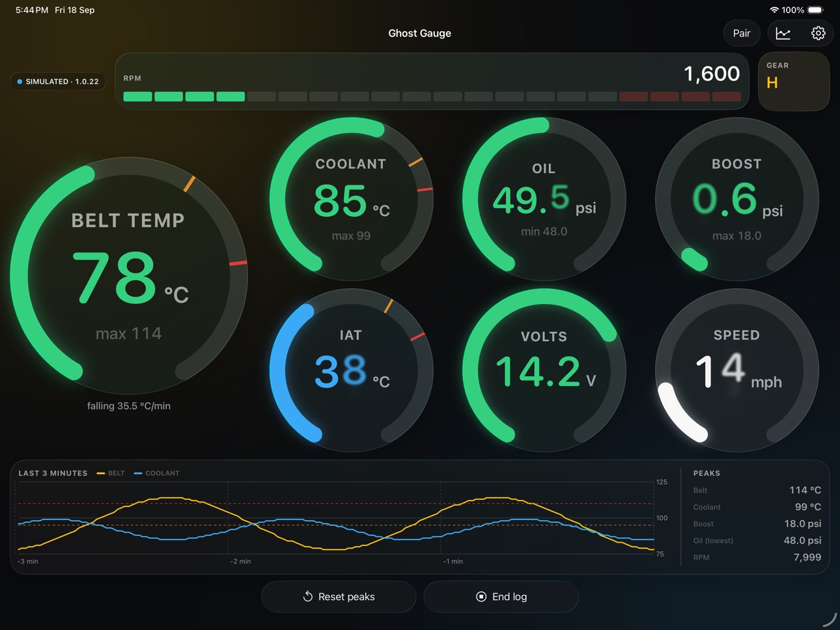
Task: Click the "max 114" belt text
Action: 129,334
